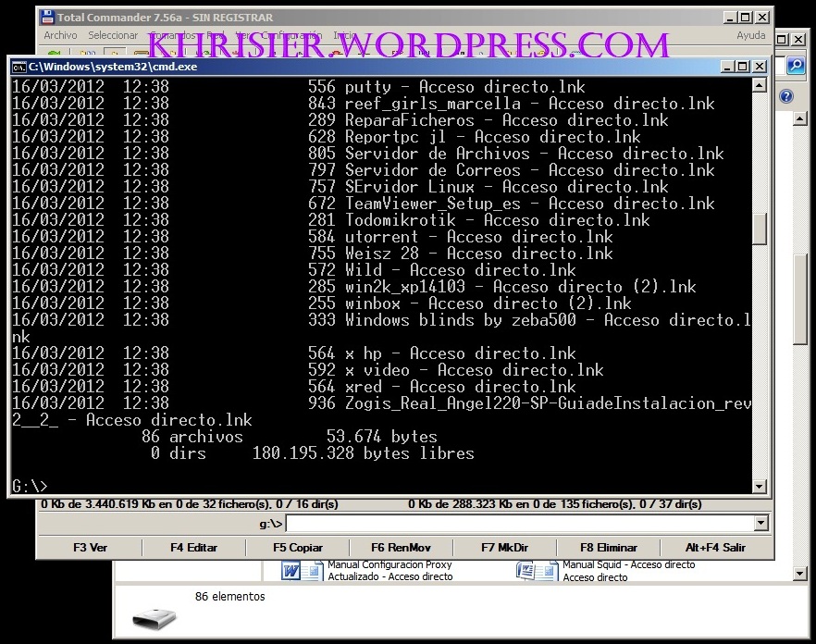Click the F8 Eliminar button
The width and height of the screenshot is (816, 644).
609,548
